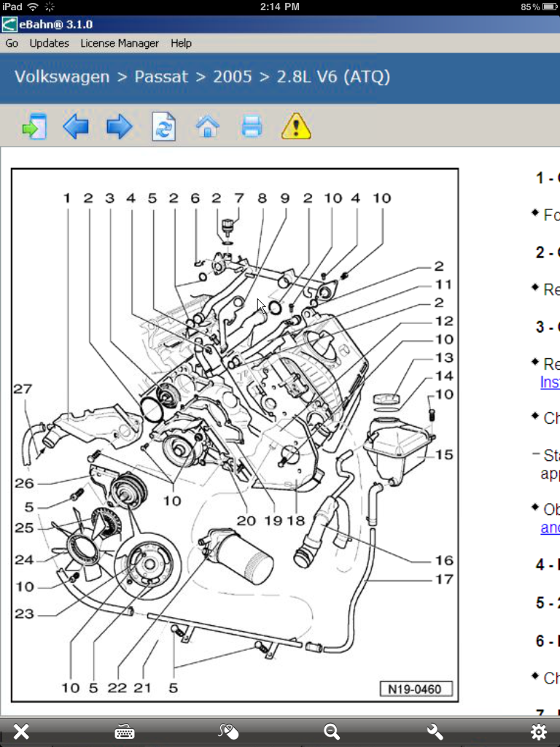Screen dimensions: 560x747
Task: Click the eBahn application icon in title bar
Action: point(9,24)
